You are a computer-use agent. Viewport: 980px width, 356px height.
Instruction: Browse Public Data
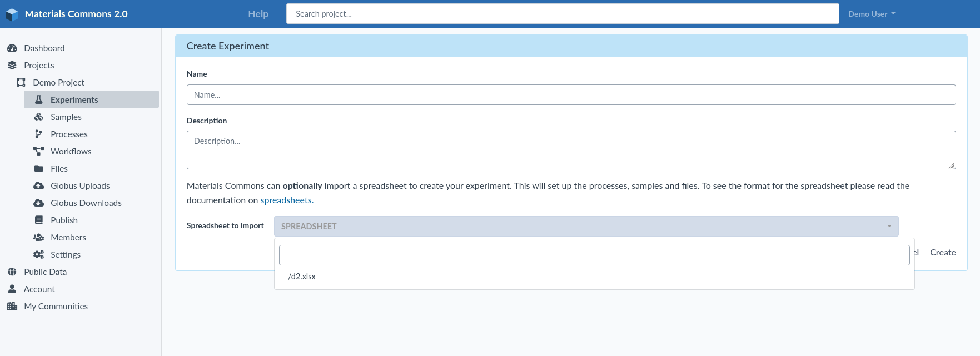pos(45,272)
